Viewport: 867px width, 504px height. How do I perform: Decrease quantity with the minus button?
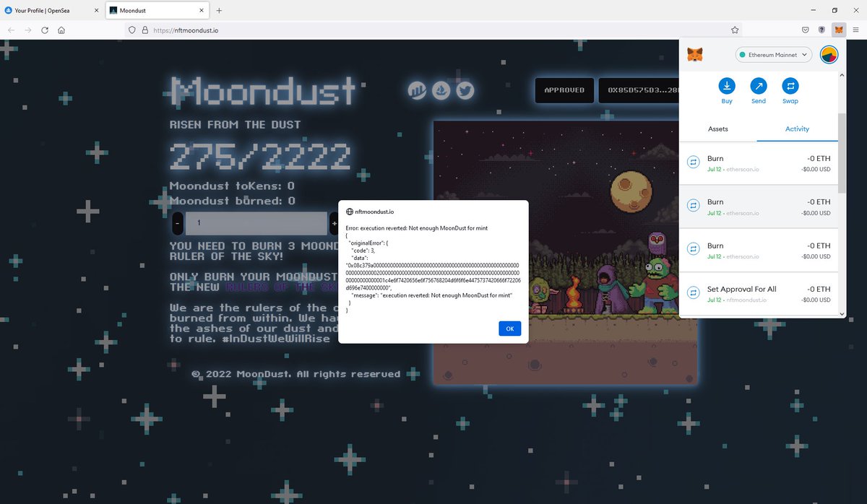178,223
